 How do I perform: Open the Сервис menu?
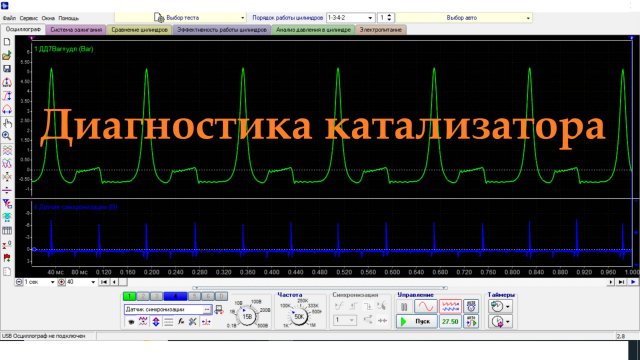(29, 18)
